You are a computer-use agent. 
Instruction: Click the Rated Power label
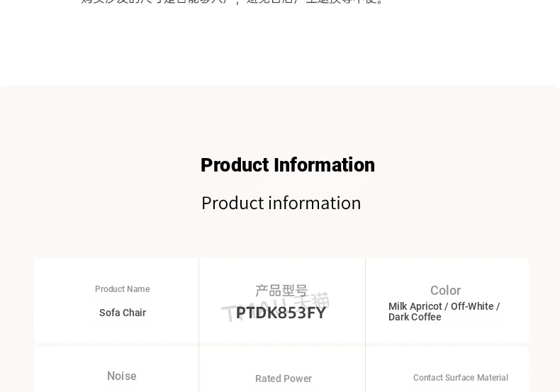284,379
